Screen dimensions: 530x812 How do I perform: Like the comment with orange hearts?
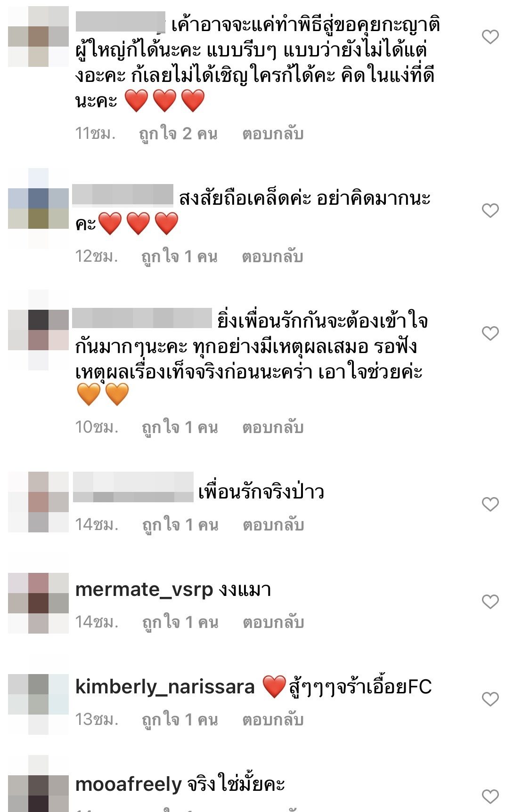coord(490,333)
